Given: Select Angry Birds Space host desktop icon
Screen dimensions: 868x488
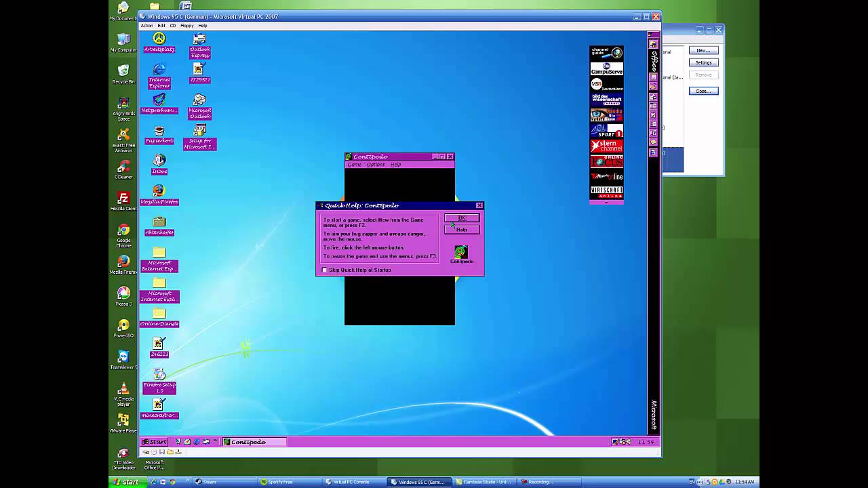Looking at the screenshot, I should click(x=123, y=108).
